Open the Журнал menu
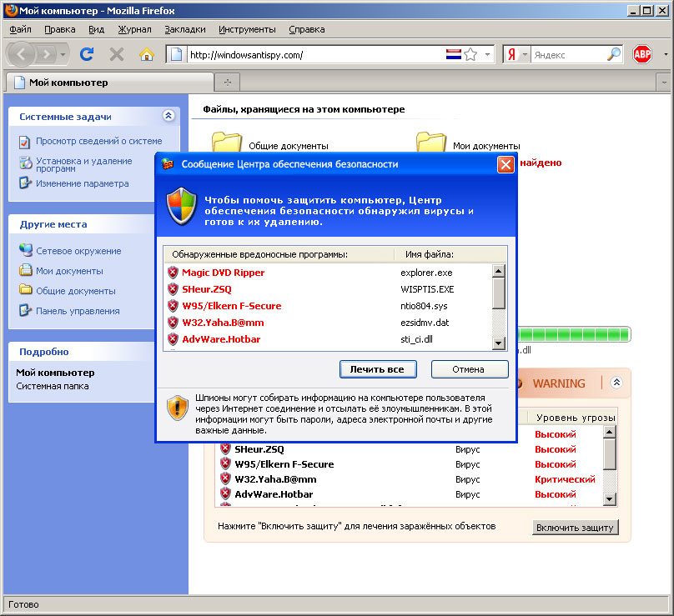Screen dimensions: 674x616 point(134,30)
